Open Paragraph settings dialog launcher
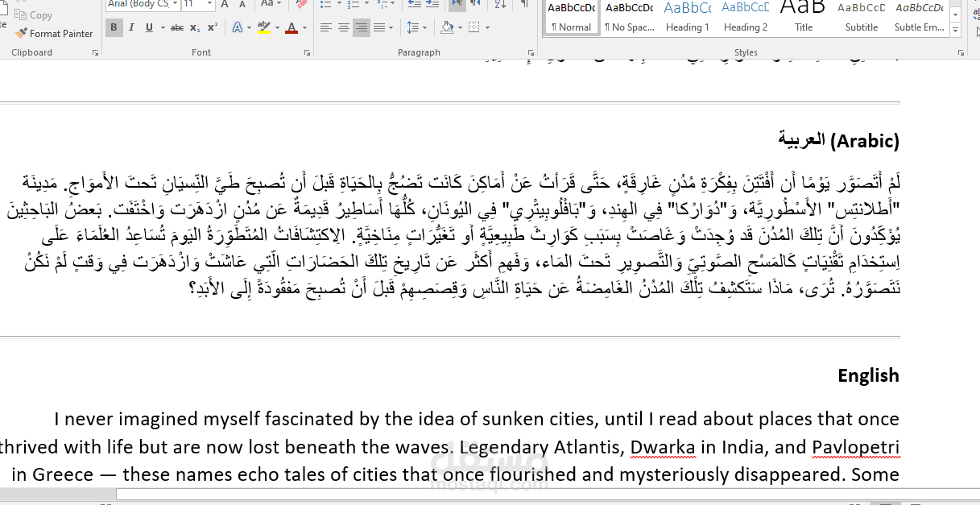Screen dimensions: 980x505 pos(531,52)
